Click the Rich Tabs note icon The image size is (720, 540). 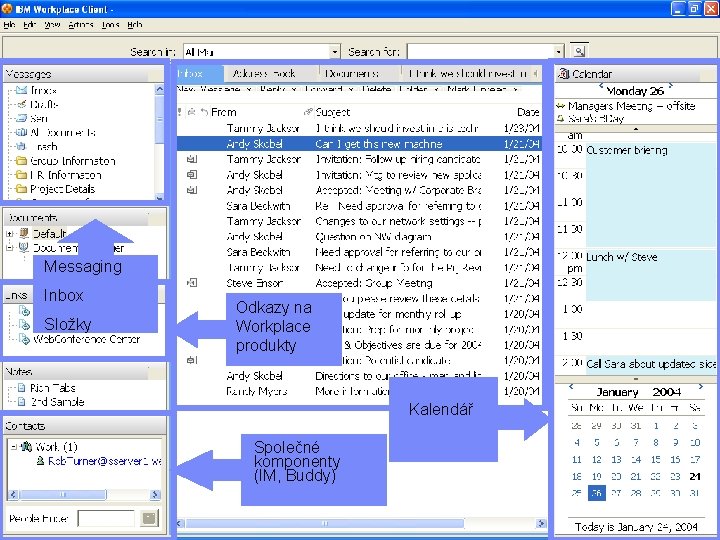(x=21, y=388)
